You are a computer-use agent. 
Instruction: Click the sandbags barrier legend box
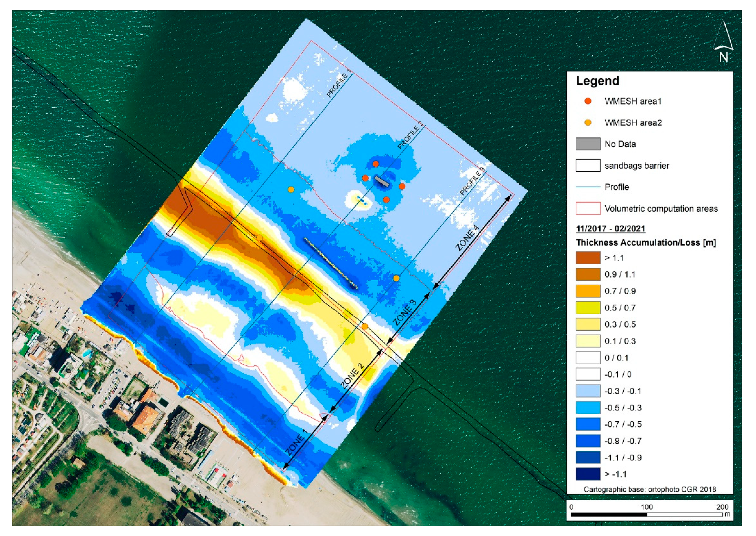point(587,166)
